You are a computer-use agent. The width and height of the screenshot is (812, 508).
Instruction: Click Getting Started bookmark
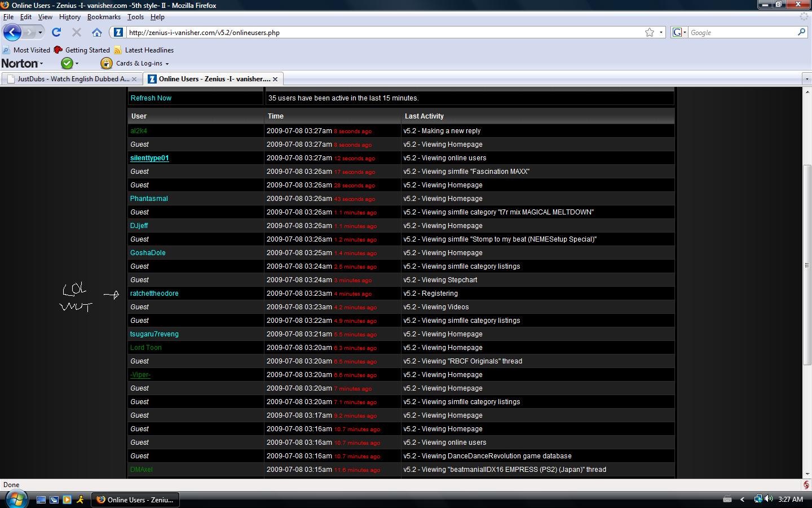(x=82, y=50)
